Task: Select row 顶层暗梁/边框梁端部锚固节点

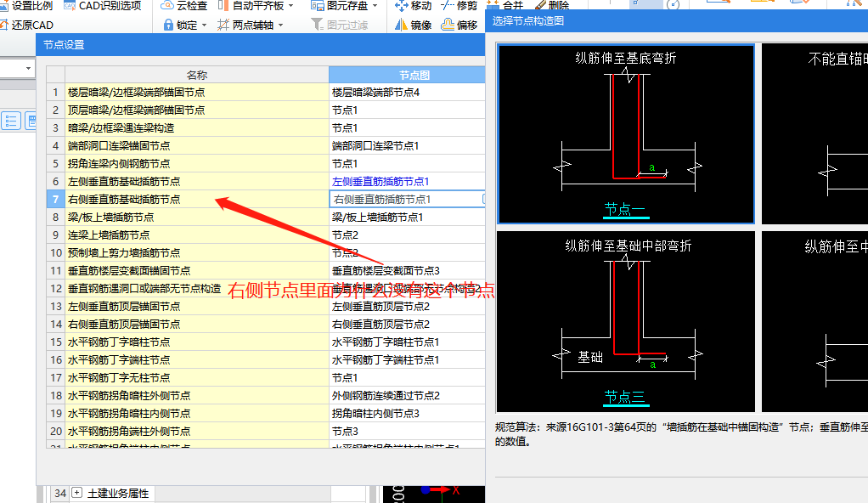Action: click(x=196, y=110)
